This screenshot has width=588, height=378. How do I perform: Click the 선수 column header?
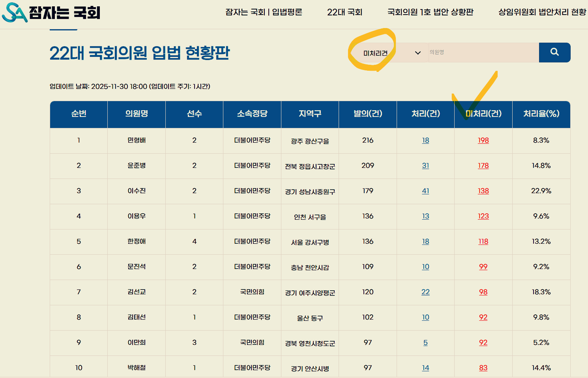click(194, 114)
